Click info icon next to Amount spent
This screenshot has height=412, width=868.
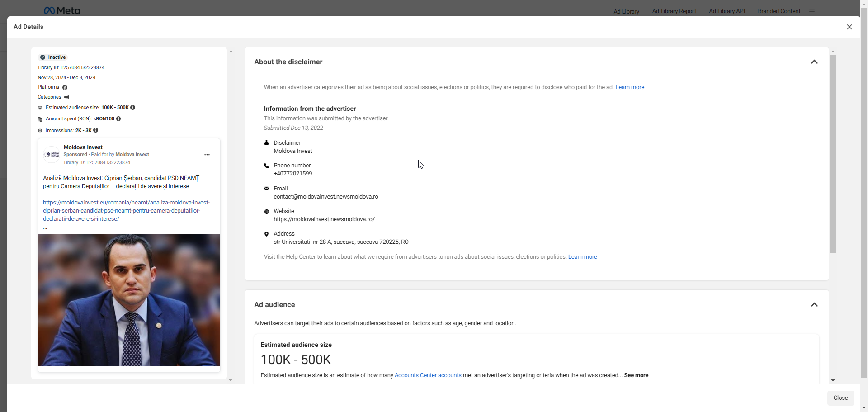pyautogui.click(x=118, y=119)
